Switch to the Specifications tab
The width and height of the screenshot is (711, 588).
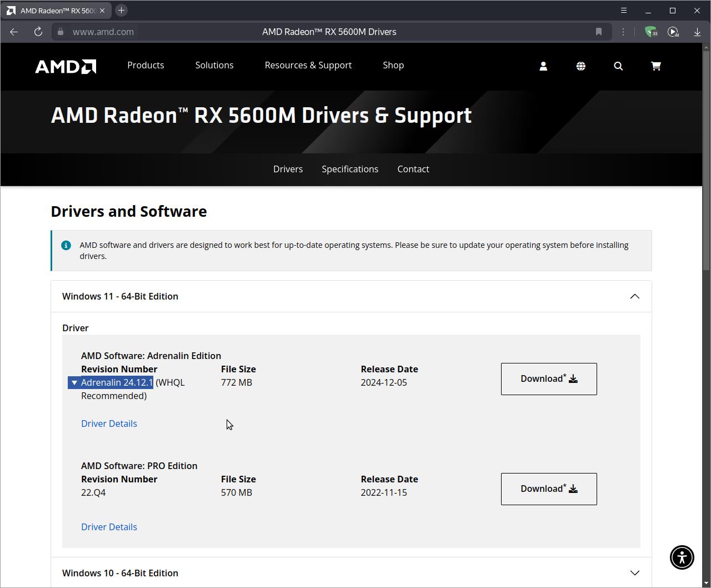[350, 169]
